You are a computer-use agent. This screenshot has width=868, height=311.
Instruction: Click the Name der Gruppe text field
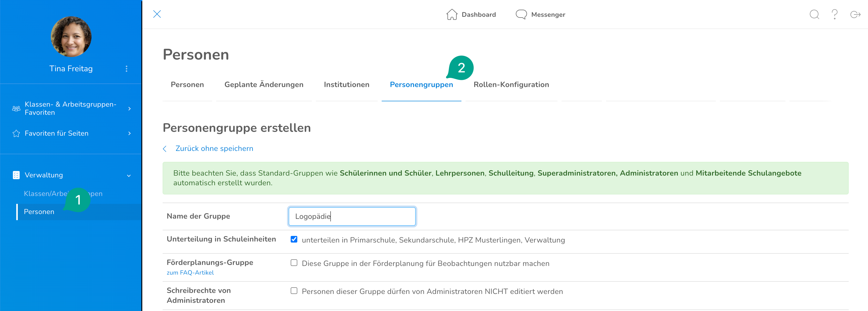(x=352, y=216)
